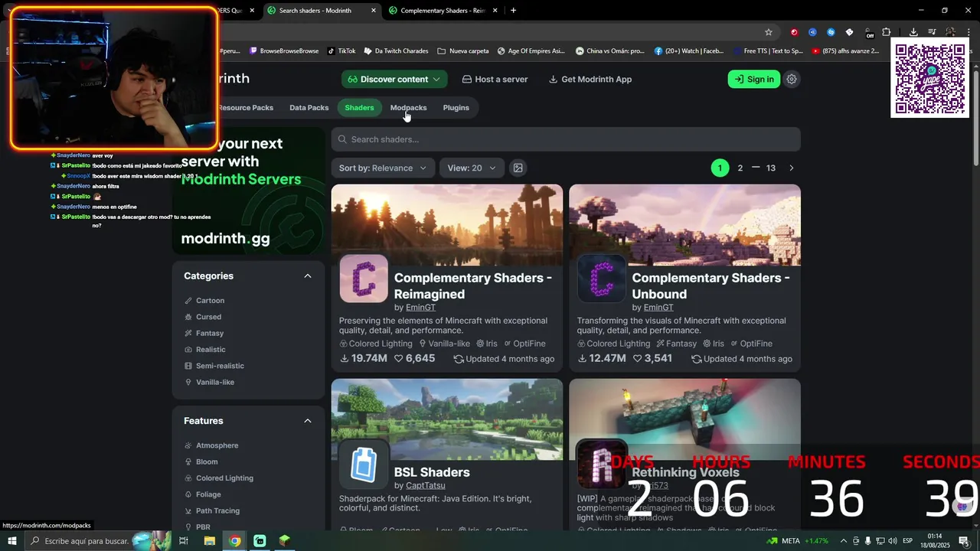The image size is (980, 551).
Task: Collapse the Features section
Action: (x=308, y=421)
